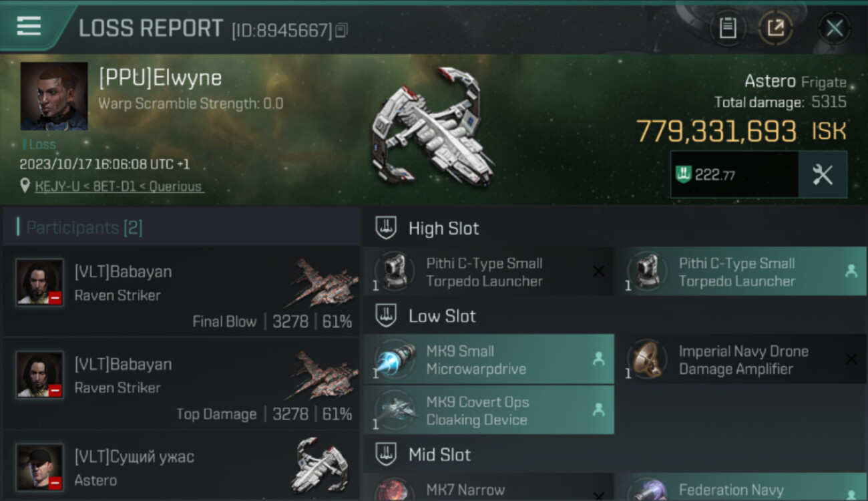Click the second Pithi C-Type Torpedo Launcher
Viewport: 868px width, 501px height.
(741, 271)
